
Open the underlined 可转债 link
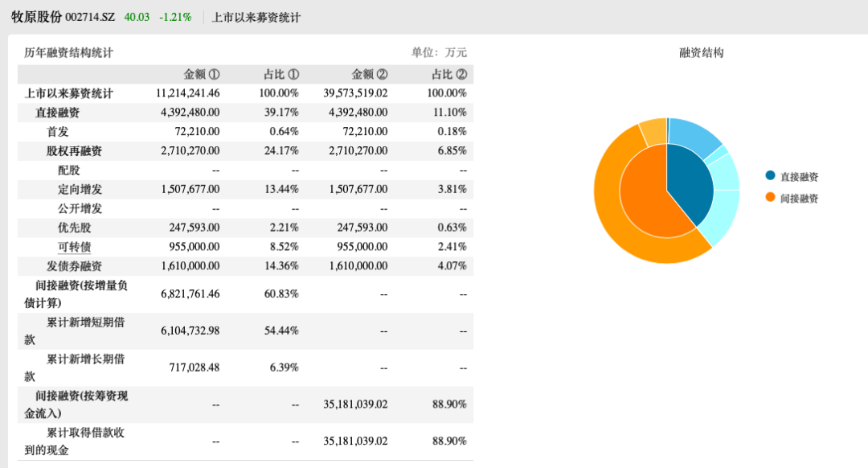(74, 247)
